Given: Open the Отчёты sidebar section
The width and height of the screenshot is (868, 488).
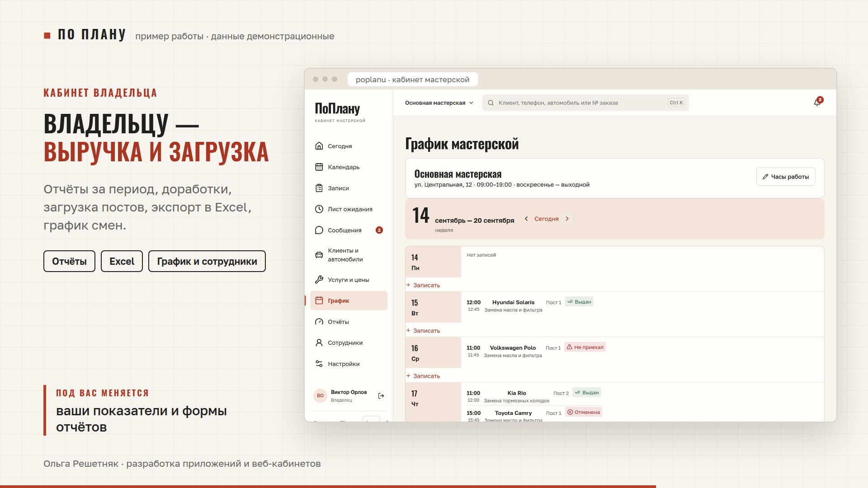Looking at the screenshot, I should 349,322.
